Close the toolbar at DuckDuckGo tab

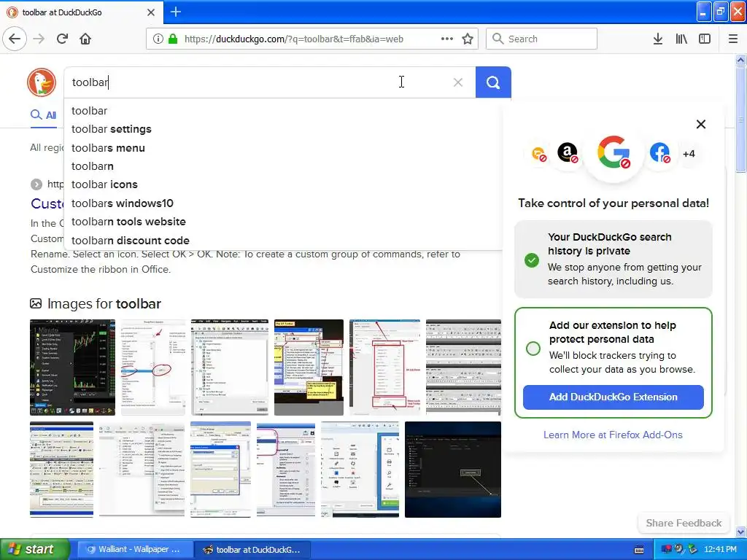(x=151, y=12)
